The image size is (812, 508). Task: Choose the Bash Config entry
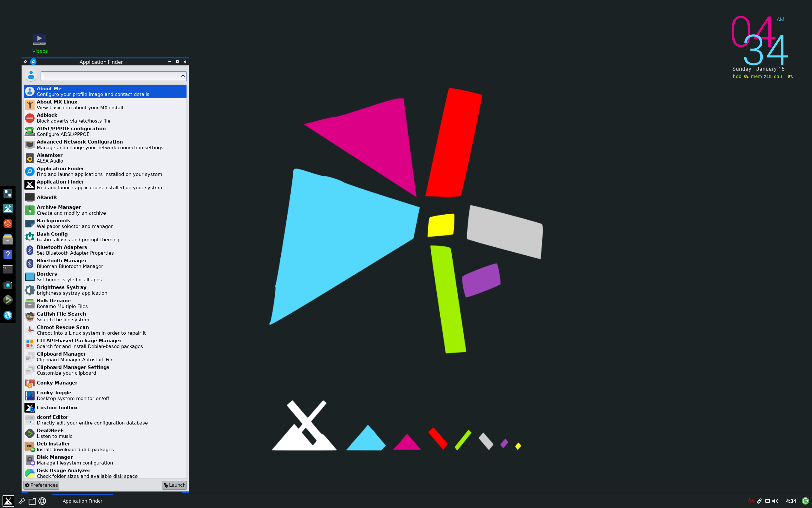(105, 237)
